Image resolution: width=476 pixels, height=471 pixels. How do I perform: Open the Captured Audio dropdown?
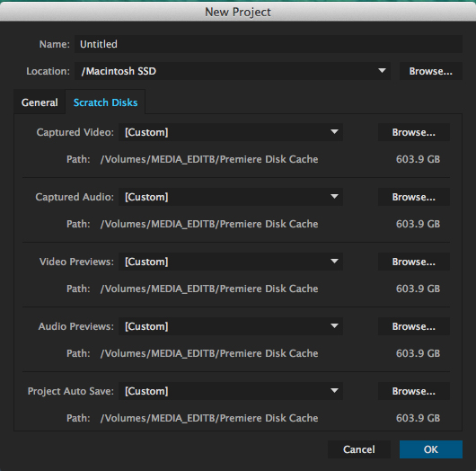point(231,197)
